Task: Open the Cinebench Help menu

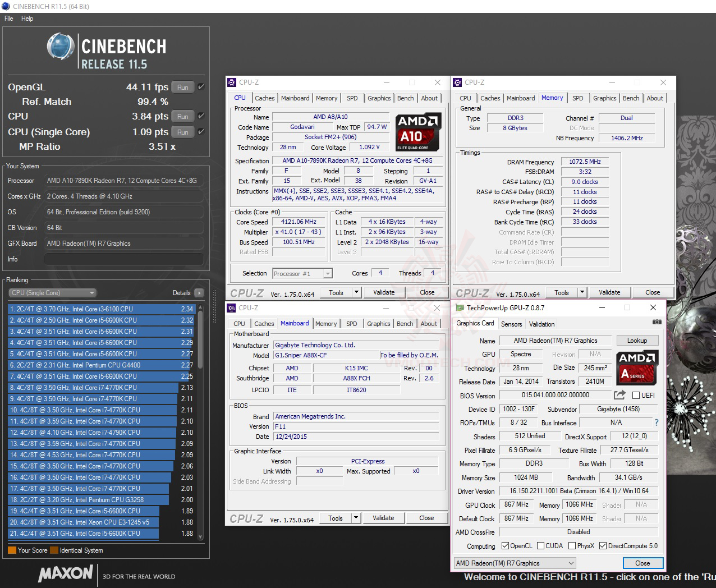Action: [x=27, y=19]
